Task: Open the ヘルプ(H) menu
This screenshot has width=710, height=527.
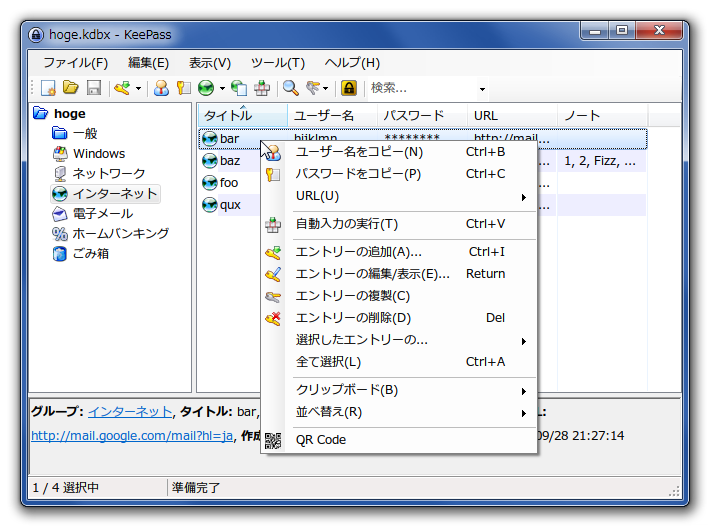Action: click(352, 62)
